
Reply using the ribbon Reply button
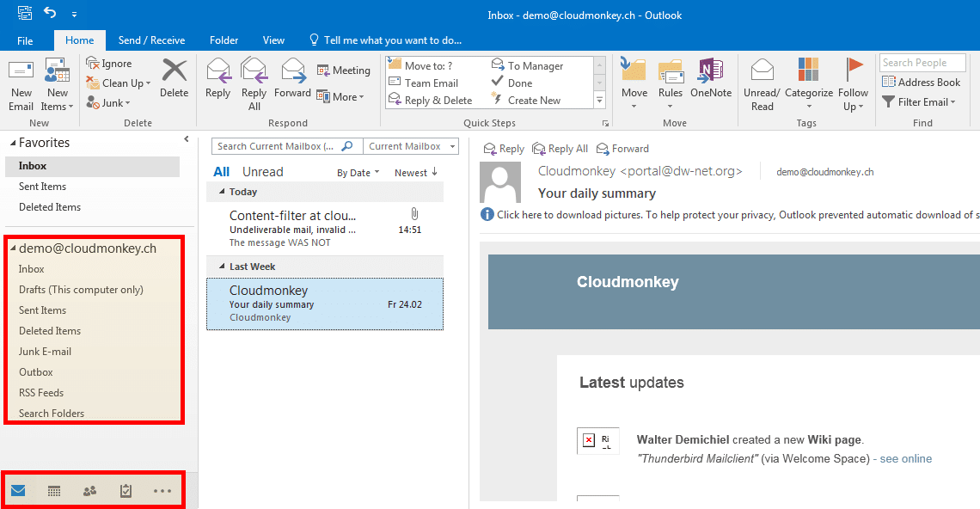[218, 78]
